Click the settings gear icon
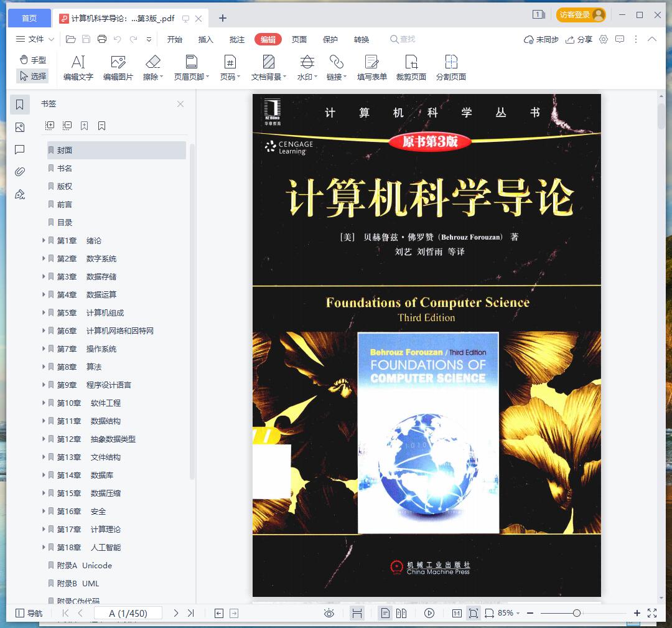672x628 pixels. (x=604, y=39)
